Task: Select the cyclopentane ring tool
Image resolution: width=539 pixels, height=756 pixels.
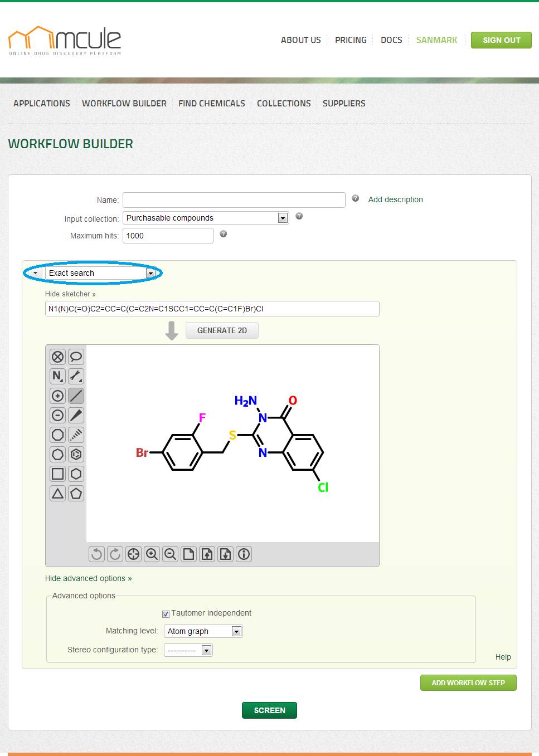Action: pyautogui.click(x=76, y=494)
